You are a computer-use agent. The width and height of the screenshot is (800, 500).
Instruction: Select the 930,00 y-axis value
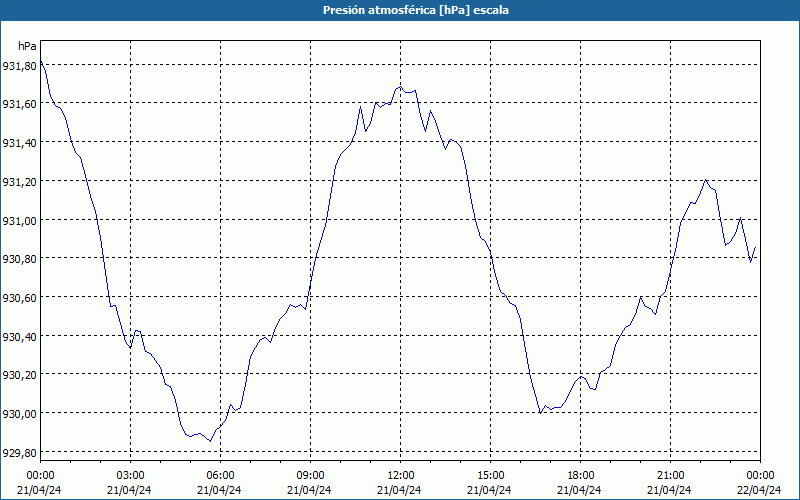click(x=19, y=413)
